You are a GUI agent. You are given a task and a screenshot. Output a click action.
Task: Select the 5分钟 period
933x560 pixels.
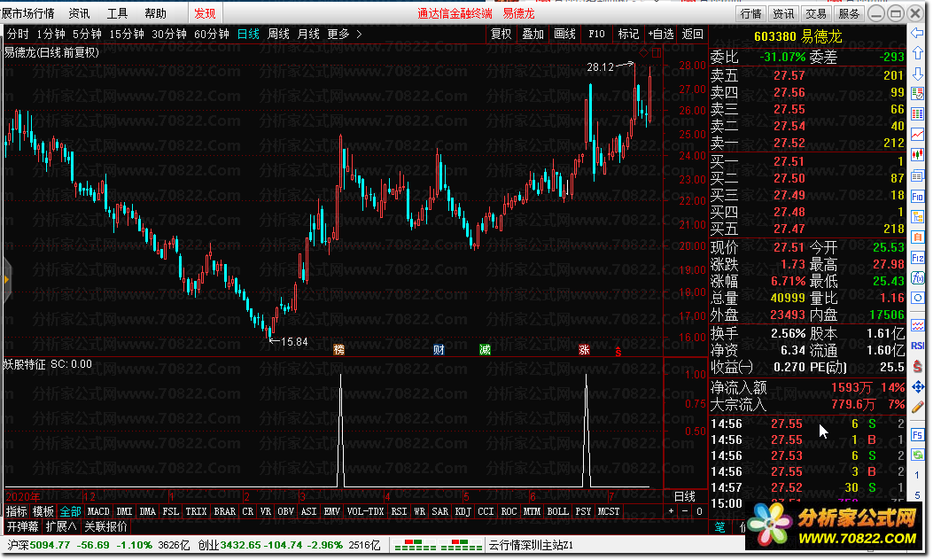(x=88, y=34)
